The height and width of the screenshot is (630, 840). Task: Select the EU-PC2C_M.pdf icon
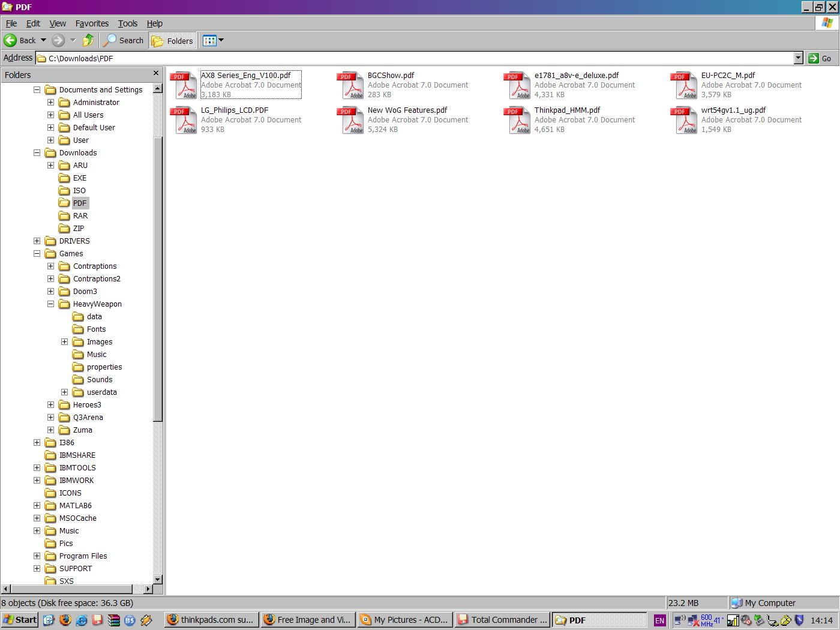pyautogui.click(x=684, y=85)
